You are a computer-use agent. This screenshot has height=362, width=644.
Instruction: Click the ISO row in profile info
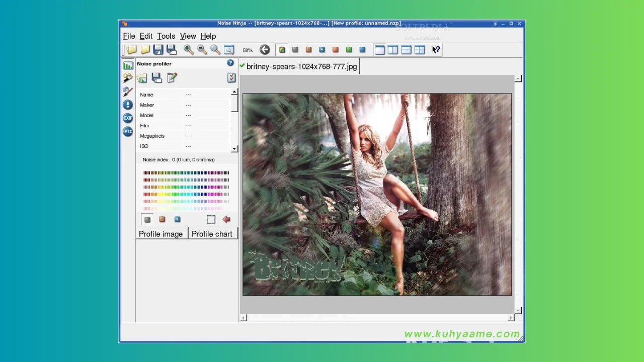click(x=184, y=146)
